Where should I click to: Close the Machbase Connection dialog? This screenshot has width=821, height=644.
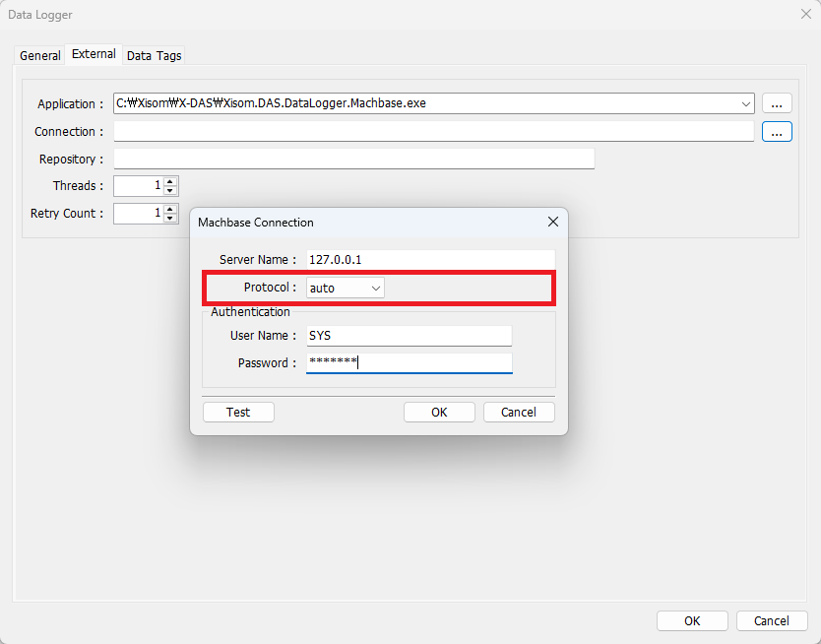(552, 223)
